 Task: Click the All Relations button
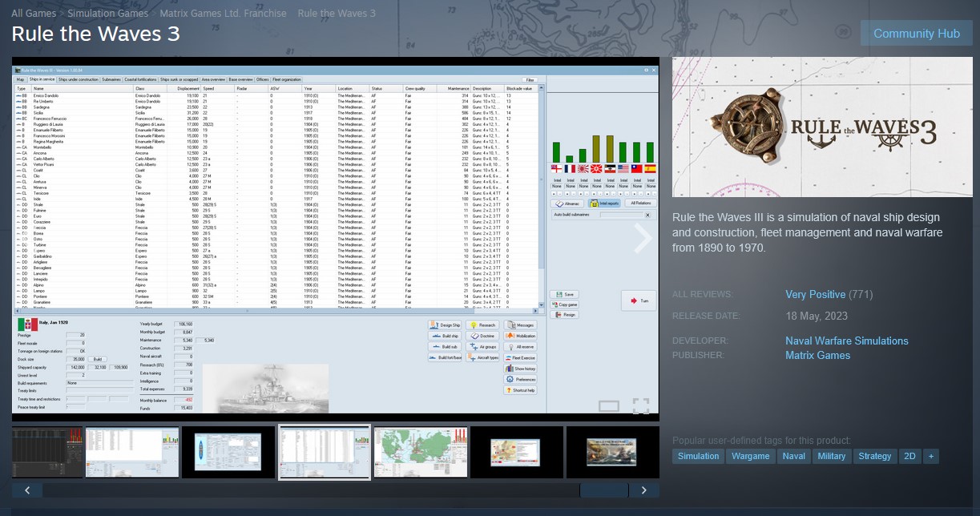click(640, 204)
